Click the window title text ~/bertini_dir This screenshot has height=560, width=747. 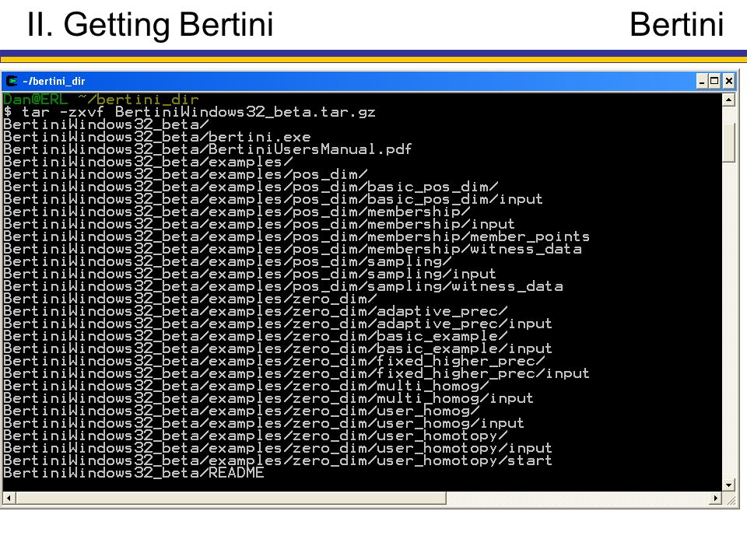[54, 82]
